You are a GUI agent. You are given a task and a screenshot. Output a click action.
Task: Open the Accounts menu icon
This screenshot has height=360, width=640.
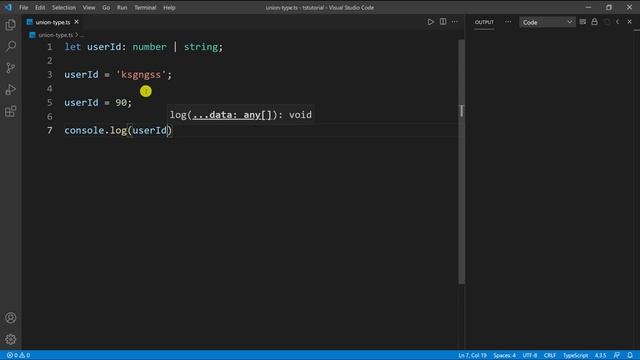coord(11,318)
